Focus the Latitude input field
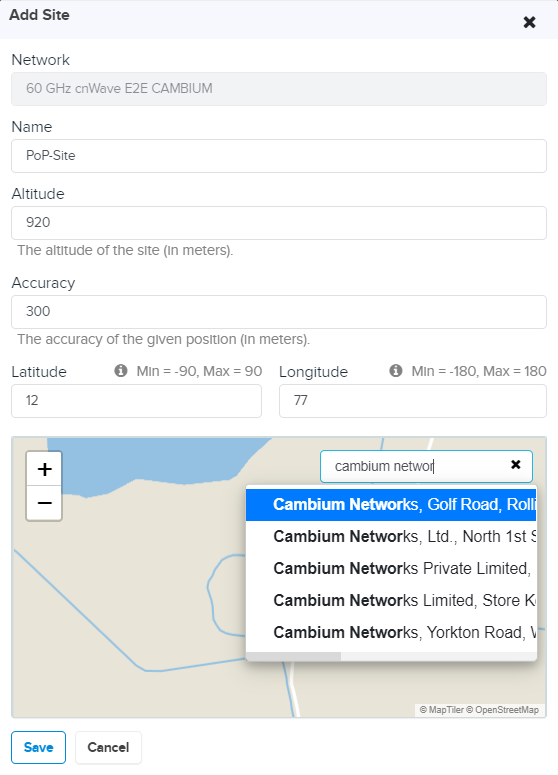Image resolution: width=558 pixels, height=775 pixels. point(136,401)
